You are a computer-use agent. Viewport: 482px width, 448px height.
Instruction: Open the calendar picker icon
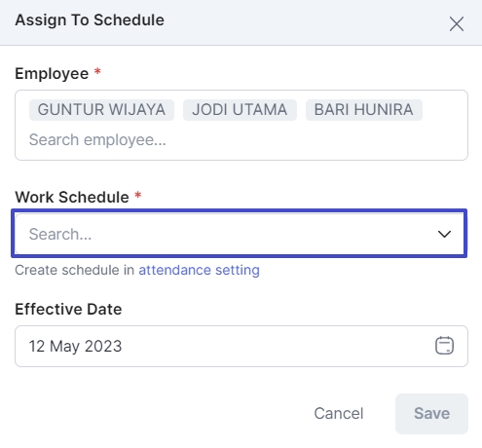click(444, 346)
